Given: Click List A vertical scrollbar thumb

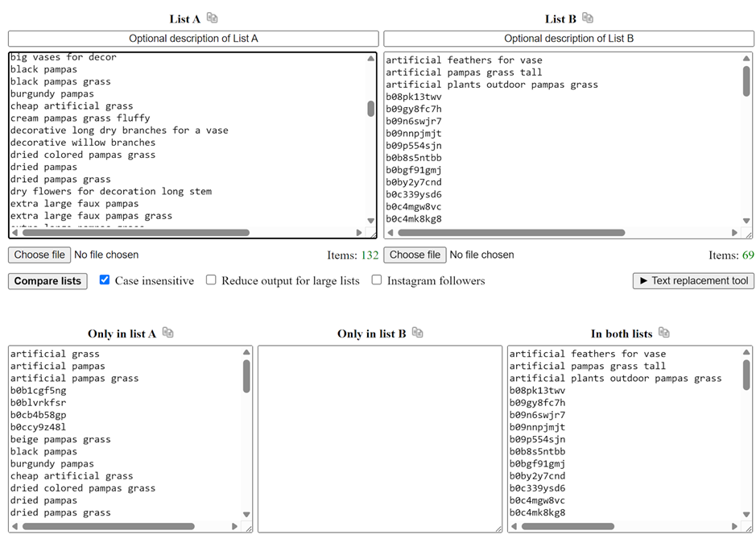Looking at the screenshot, I should pyautogui.click(x=371, y=109).
